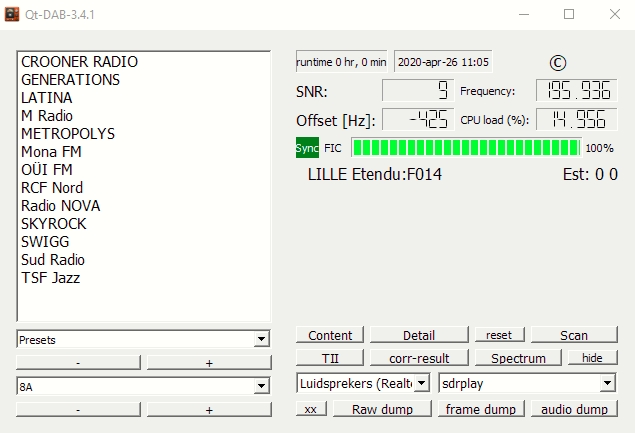Click the minus button below Presets

tap(78, 363)
